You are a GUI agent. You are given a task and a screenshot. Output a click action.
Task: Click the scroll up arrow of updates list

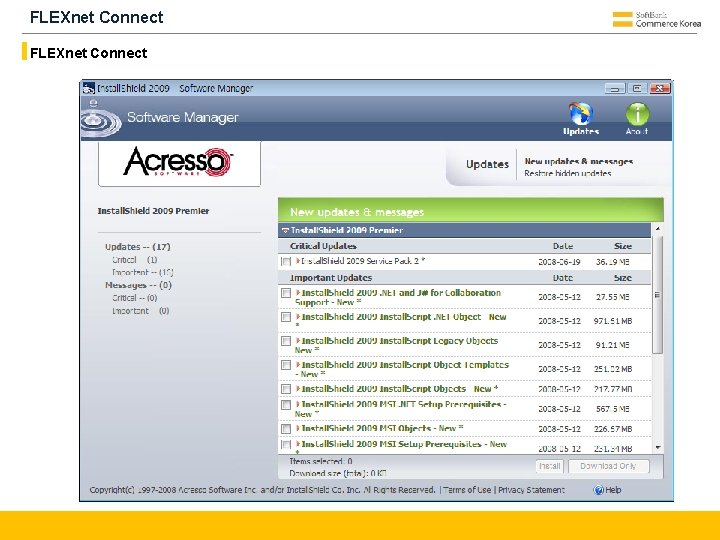(x=658, y=229)
